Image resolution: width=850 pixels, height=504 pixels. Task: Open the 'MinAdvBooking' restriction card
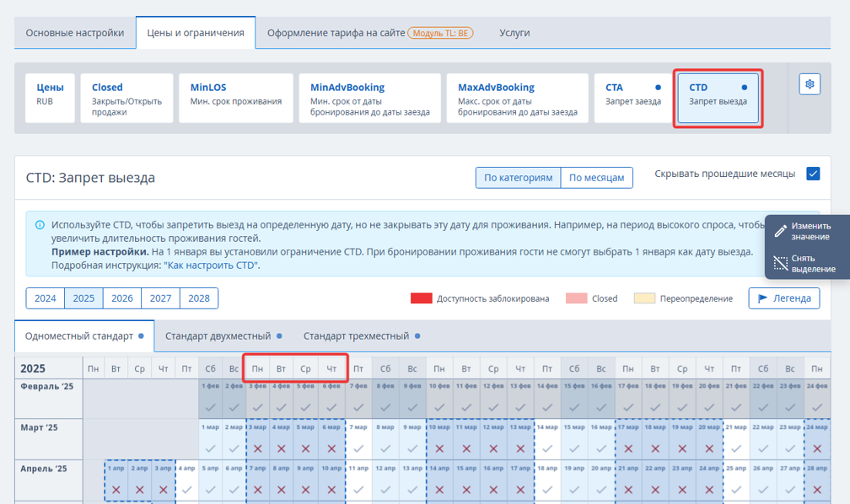pyautogui.click(x=369, y=98)
